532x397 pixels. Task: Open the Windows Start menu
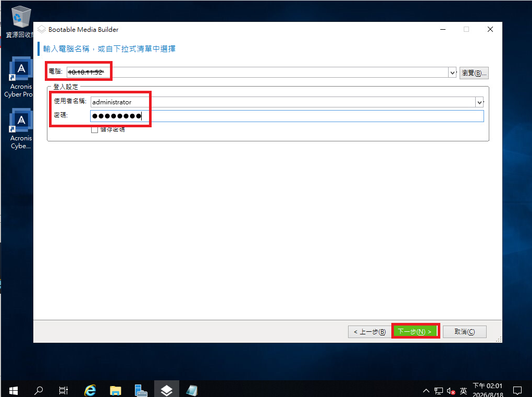[13, 390]
